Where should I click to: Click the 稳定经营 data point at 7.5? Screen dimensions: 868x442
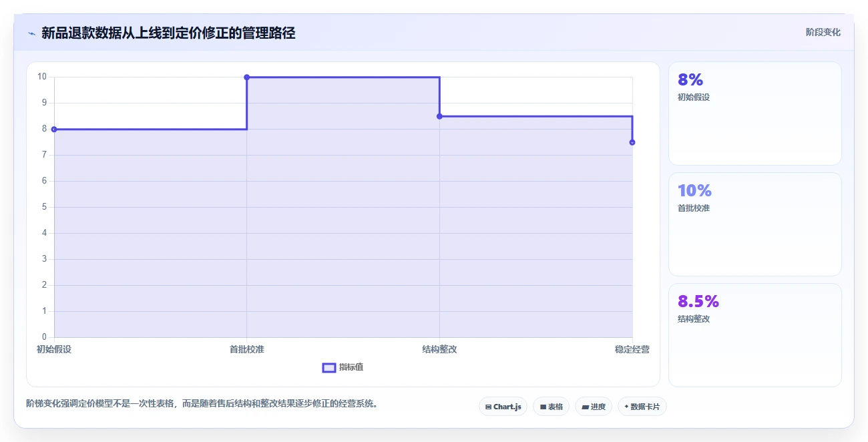pyautogui.click(x=632, y=142)
